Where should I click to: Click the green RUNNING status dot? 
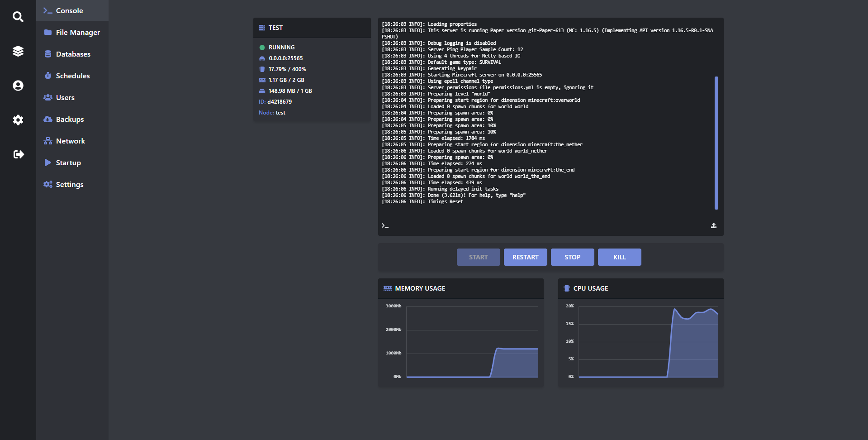[262, 48]
